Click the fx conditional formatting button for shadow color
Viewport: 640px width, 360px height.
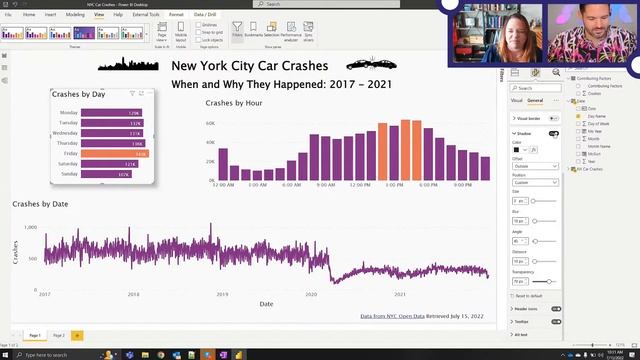(x=533, y=150)
